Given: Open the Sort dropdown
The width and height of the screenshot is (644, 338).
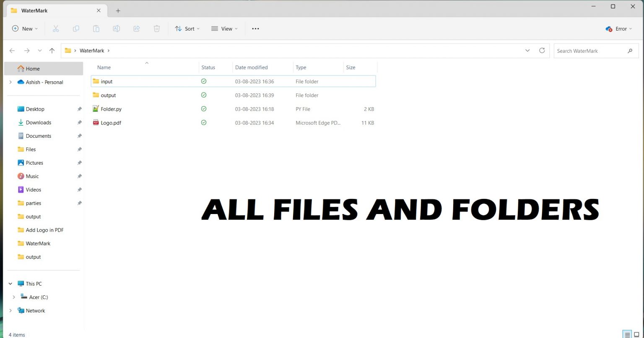Looking at the screenshot, I should [x=187, y=28].
